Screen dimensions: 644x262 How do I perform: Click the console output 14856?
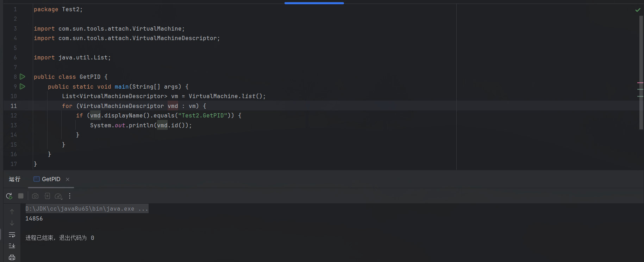click(34, 218)
